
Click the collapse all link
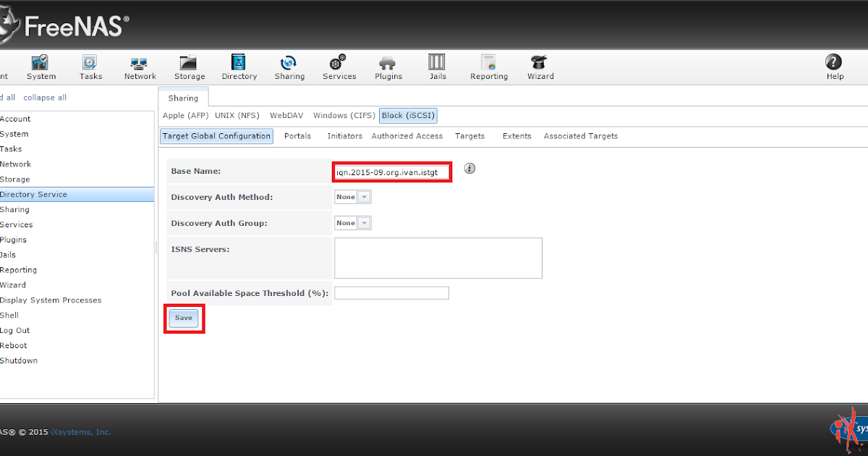pos(45,97)
